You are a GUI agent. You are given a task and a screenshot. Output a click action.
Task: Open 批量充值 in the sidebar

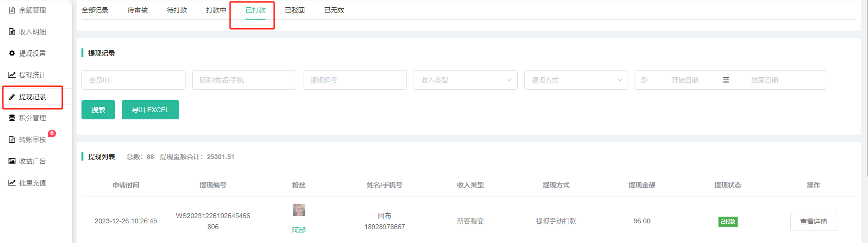[x=33, y=183]
